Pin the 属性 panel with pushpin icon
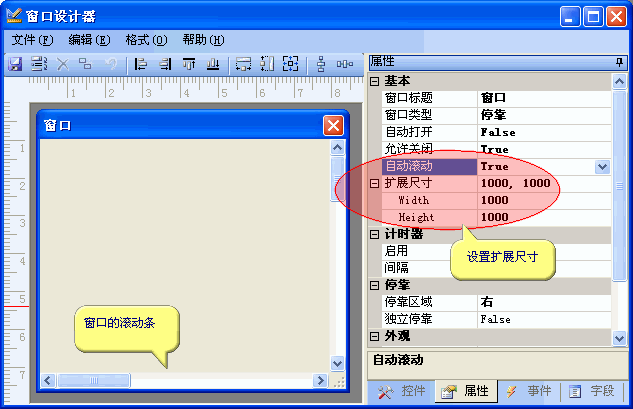The height and width of the screenshot is (409, 633). [619, 62]
